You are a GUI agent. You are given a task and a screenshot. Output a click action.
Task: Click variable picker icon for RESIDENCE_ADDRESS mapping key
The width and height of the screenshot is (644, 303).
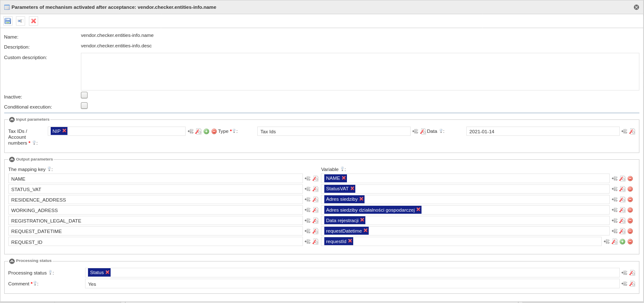click(x=308, y=199)
